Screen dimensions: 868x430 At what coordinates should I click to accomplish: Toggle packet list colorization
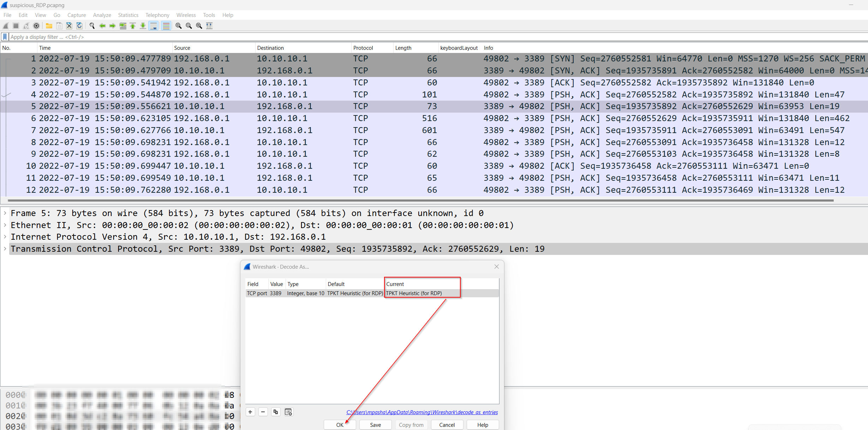(x=166, y=26)
